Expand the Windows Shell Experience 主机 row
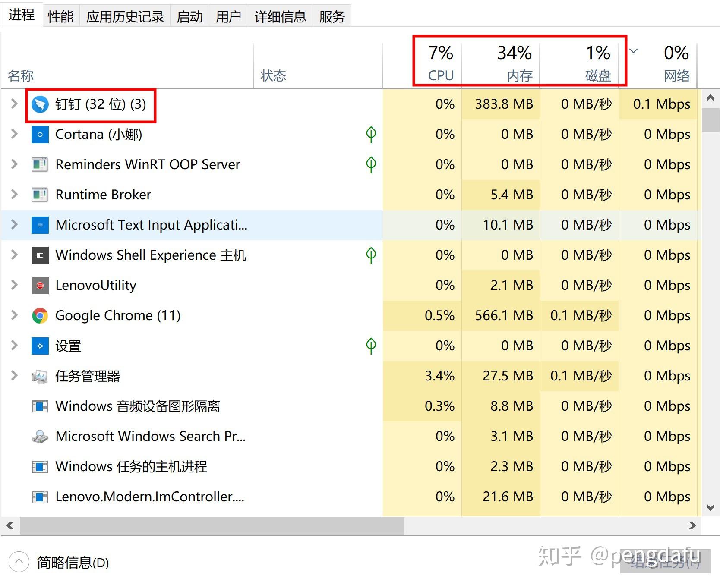This screenshot has height=588, width=720. click(14, 255)
